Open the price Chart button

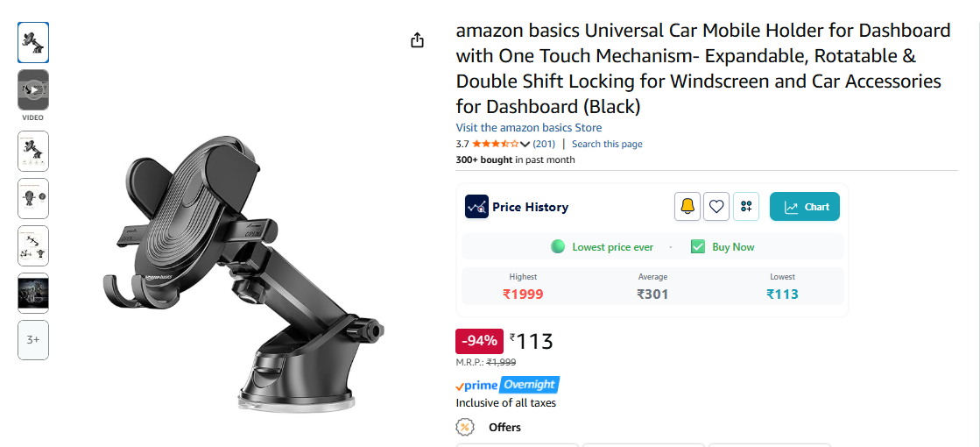pos(804,207)
